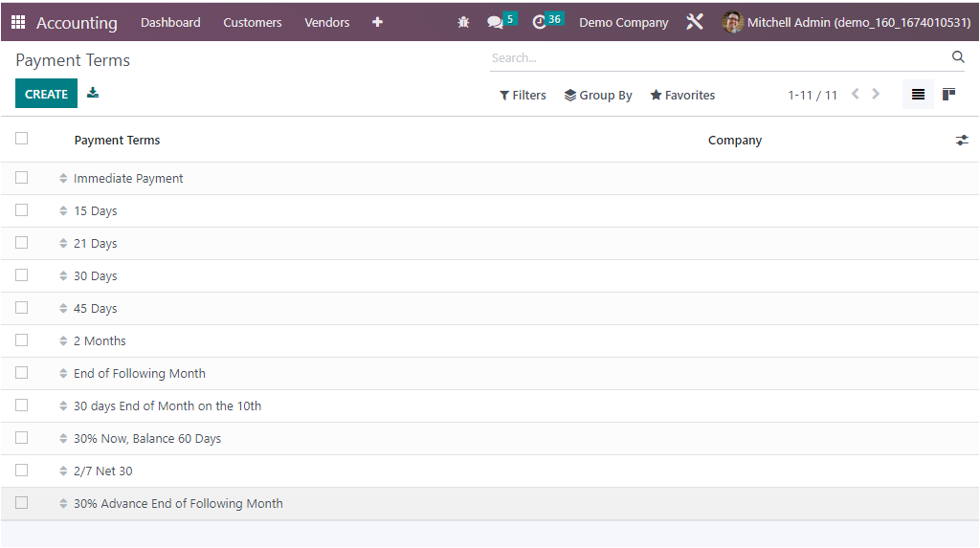Image resolution: width=980 pixels, height=548 pixels.
Task: Click the import records download icon
Action: pyautogui.click(x=93, y=93)
